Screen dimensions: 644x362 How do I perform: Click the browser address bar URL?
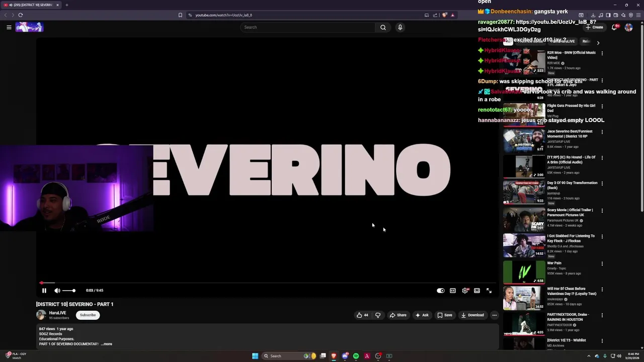coord(224,15)
